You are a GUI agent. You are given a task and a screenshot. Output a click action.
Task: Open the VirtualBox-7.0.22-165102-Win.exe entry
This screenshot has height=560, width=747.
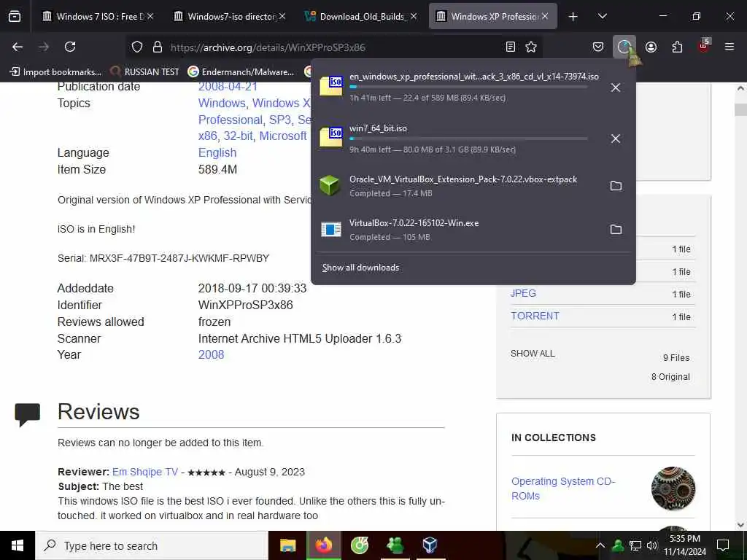(x=457, y=230)
